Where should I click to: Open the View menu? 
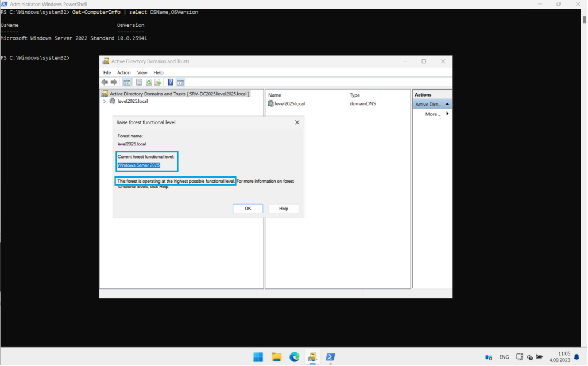(x=141, y=72)
